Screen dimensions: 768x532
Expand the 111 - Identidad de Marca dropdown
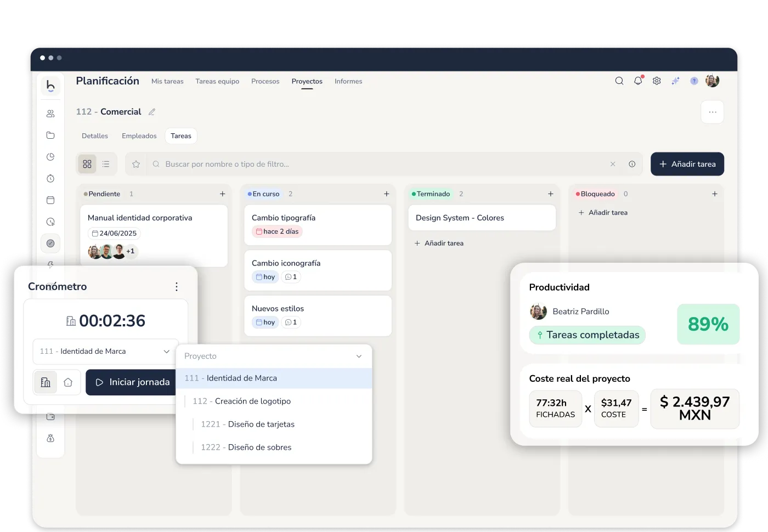[x=105, y=352]
